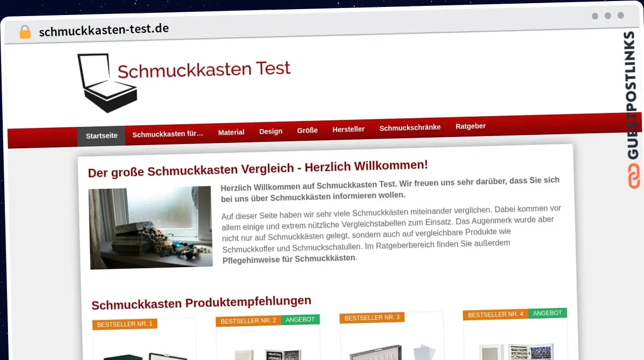Open the Design menu
Viewport: 644px width, 360px height.
(x=270, y=131)
